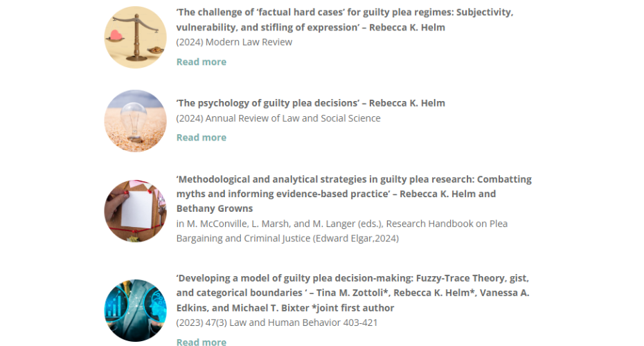Image resolution: width=644 pixels, height=346 pixels.
Task: Click the Research Handbook on Plea Bargaining citation
Action: (342, 231)
